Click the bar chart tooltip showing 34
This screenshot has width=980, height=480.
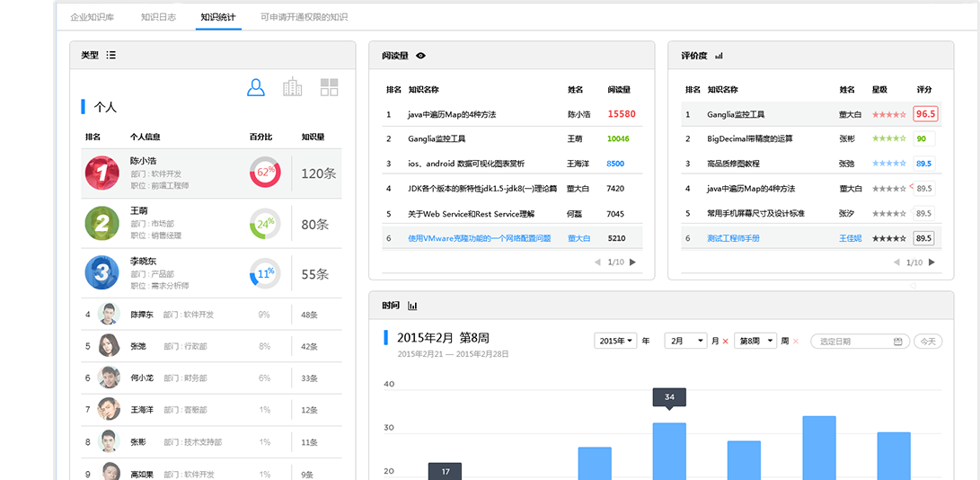(669, 397)
